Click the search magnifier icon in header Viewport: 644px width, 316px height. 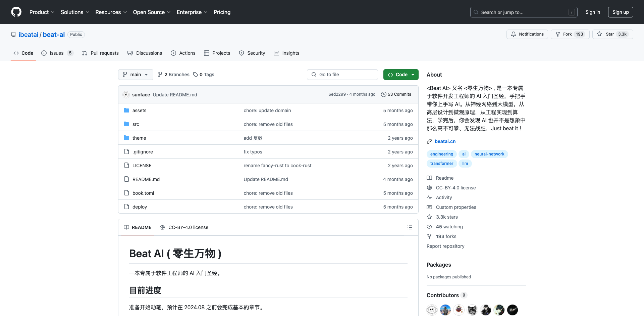click(476, 12)
